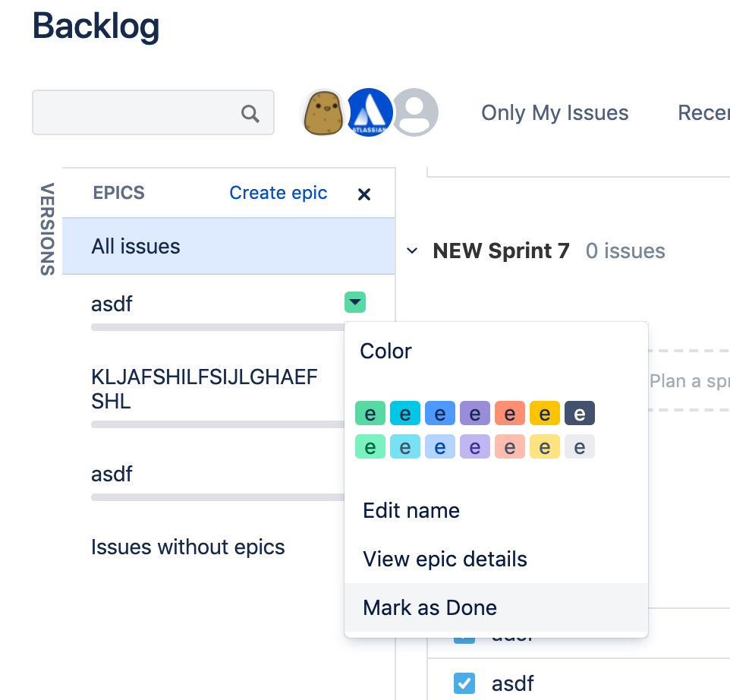
Task: Open View epic details
Action: (445, 559)
